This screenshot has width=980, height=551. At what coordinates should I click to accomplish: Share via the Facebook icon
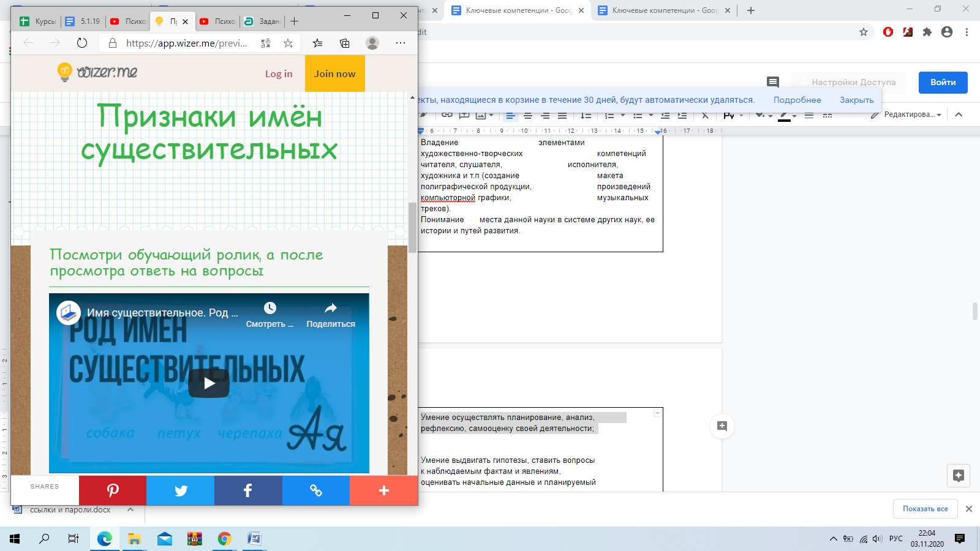(x=248, y=490)
